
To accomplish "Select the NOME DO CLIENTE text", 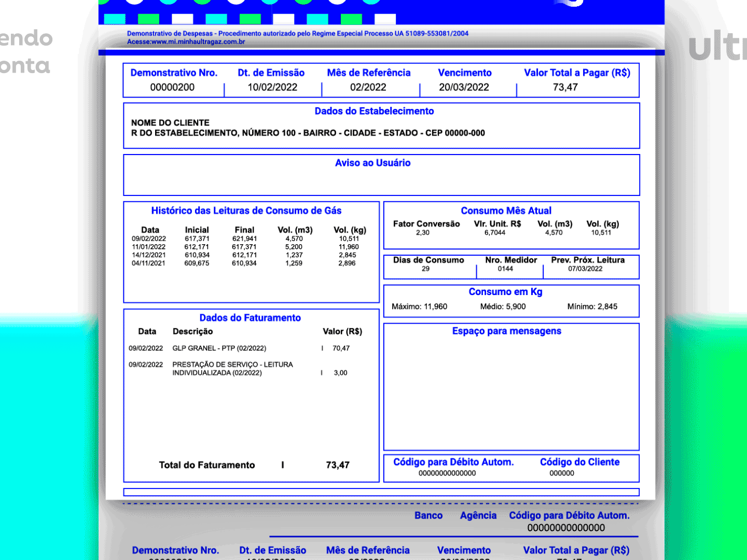I will coord(170,123).
